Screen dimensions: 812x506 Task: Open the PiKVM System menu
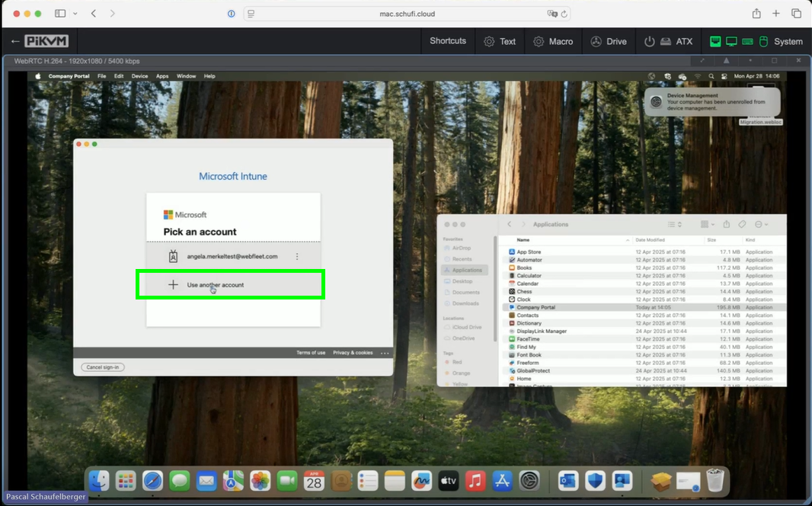[756, 41]
